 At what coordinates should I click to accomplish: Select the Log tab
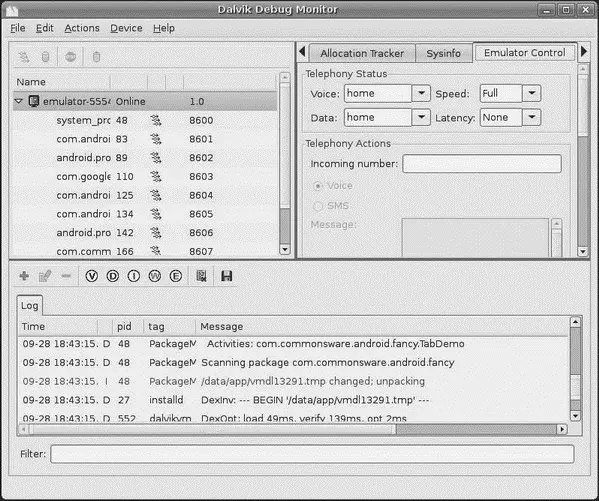(x=29, y=305)
